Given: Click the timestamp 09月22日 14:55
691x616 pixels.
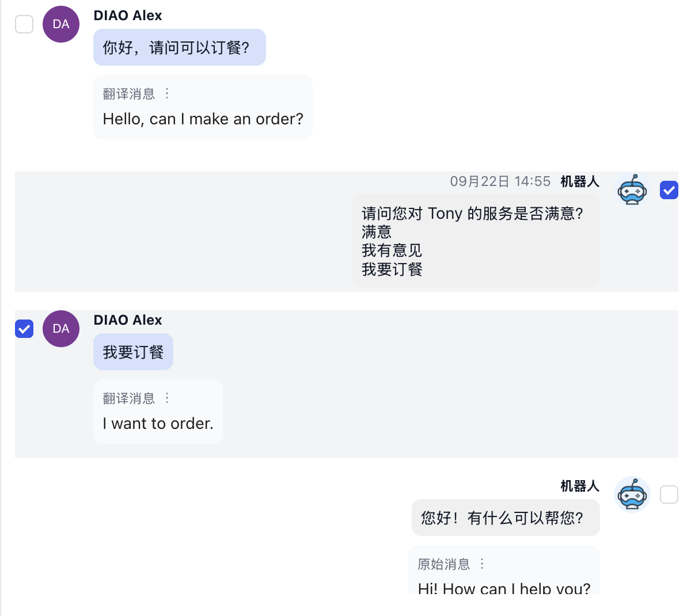Looking at the screenshot, I should 500,181.
